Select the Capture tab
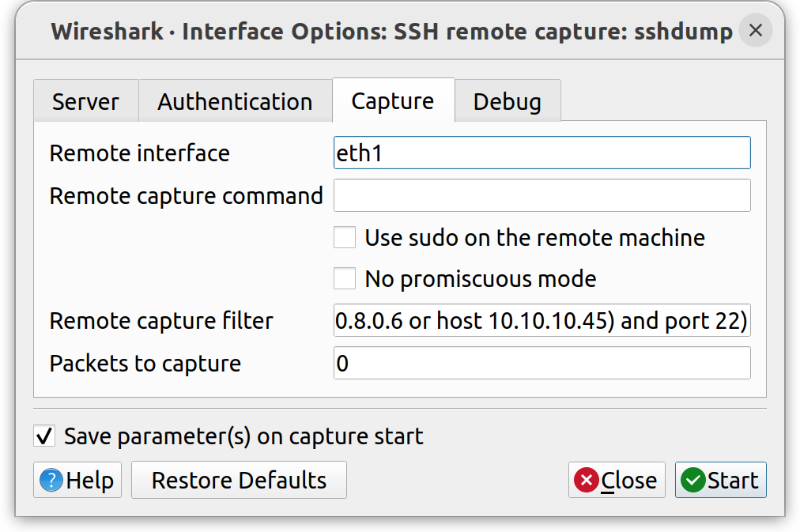The height and width of the screenshot is (532, 800). click(x=392, y=101)
